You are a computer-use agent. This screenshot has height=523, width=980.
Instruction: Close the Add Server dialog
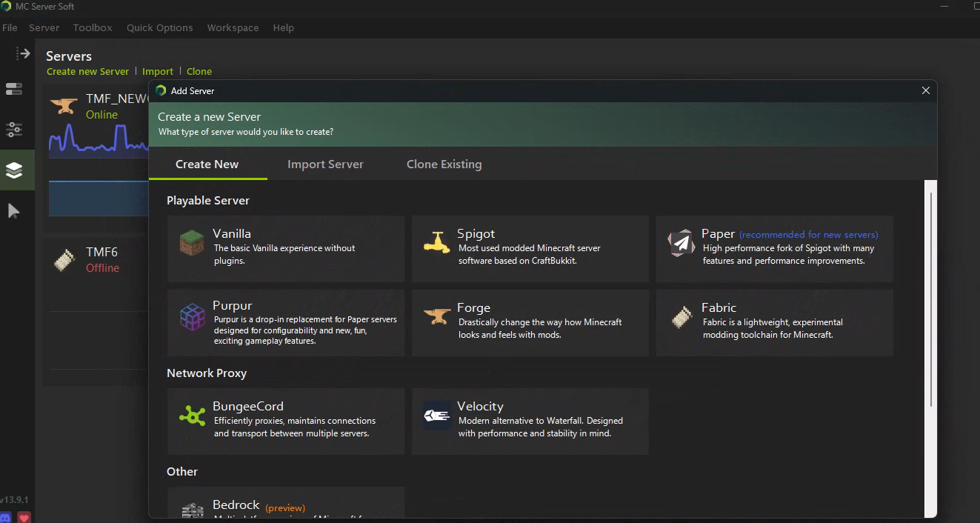click(x=925, y=90)
